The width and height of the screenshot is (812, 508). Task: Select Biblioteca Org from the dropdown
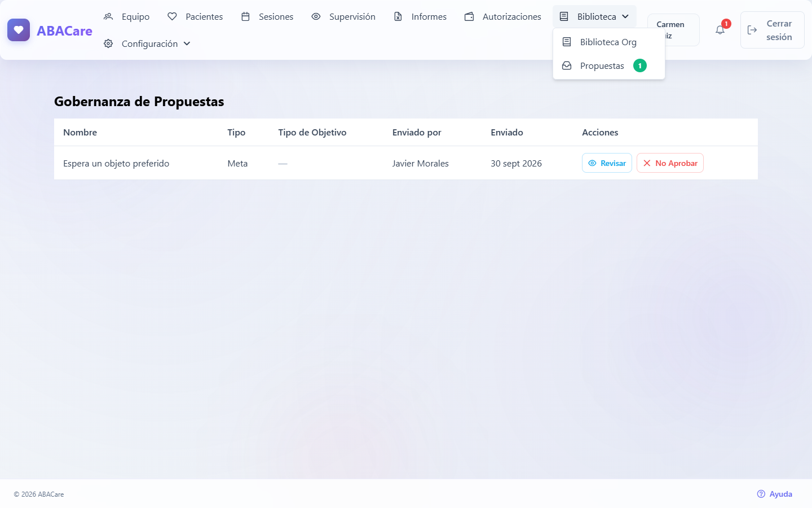click(x=609, y=42)
